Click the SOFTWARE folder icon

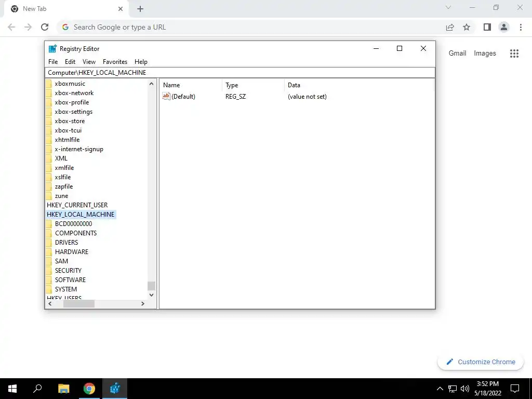point(49,280)
